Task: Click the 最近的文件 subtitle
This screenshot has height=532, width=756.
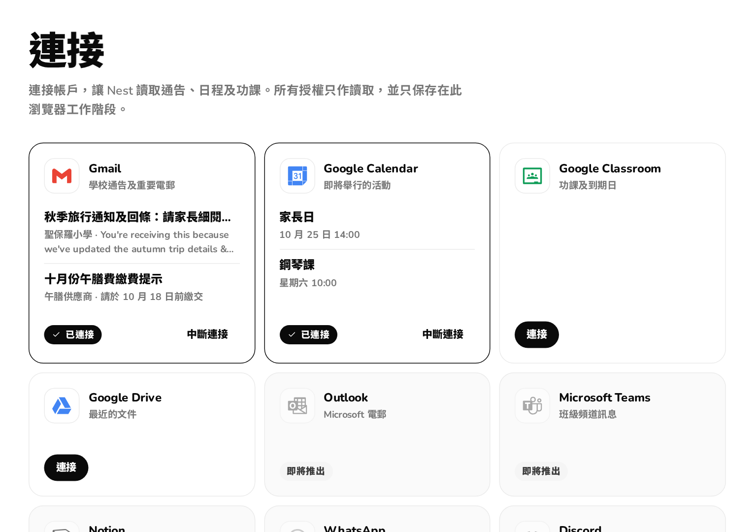Action: pos(113,414)
